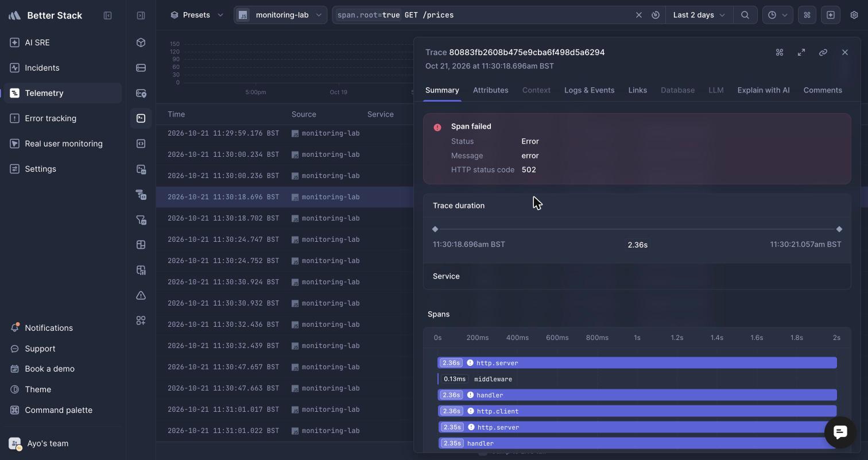Open the monitoring-lab source selector
Screen dimensions: 868x460
pos(280,15)
